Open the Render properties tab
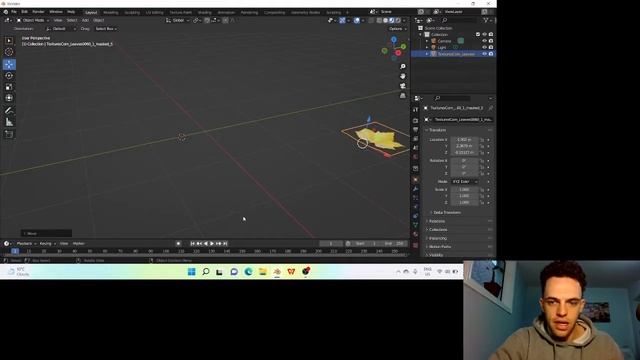 pos(416,120)
